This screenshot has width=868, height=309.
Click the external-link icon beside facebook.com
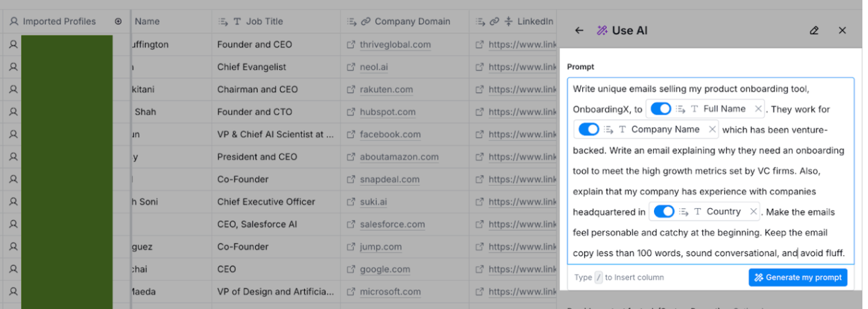point(351,135)
